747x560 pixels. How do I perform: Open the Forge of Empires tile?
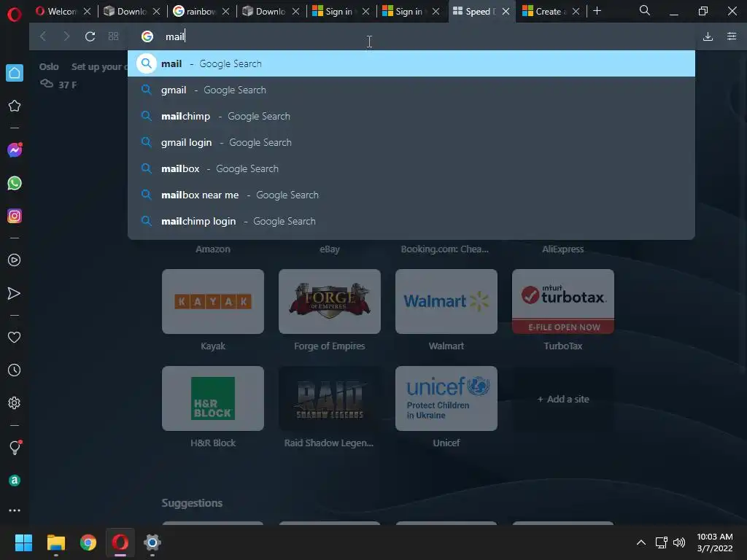click(x=330, y=301)
